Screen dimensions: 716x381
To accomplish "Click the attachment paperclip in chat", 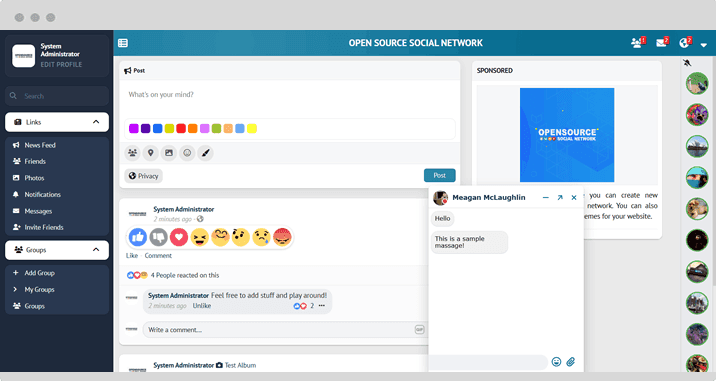I will pos(571,362).
